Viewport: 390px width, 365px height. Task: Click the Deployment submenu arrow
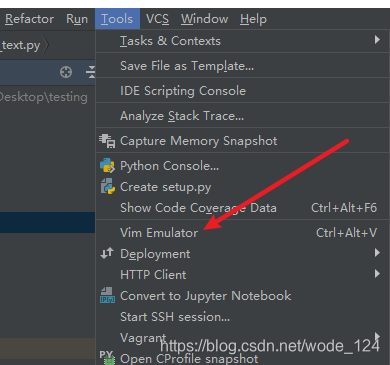[x=377, y=253]
